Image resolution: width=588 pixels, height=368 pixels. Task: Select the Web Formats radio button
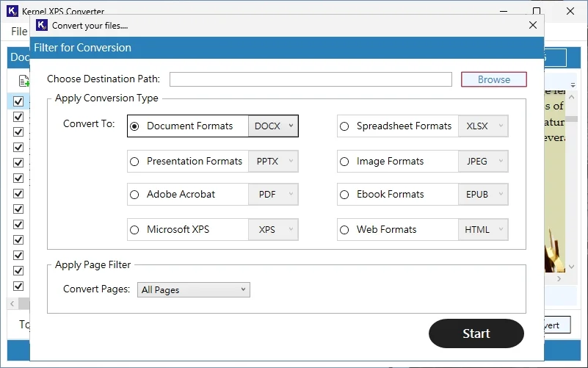pyautogui.click(x=344, y=230)
